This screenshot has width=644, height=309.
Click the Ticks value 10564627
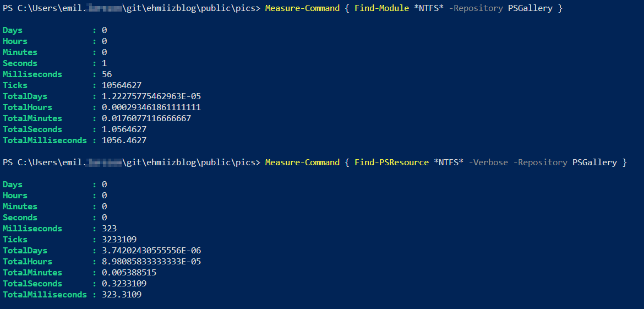point(122,85)
